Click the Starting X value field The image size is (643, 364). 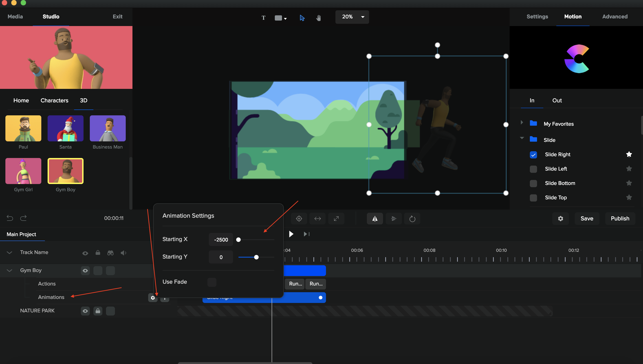tap(221, 239)
